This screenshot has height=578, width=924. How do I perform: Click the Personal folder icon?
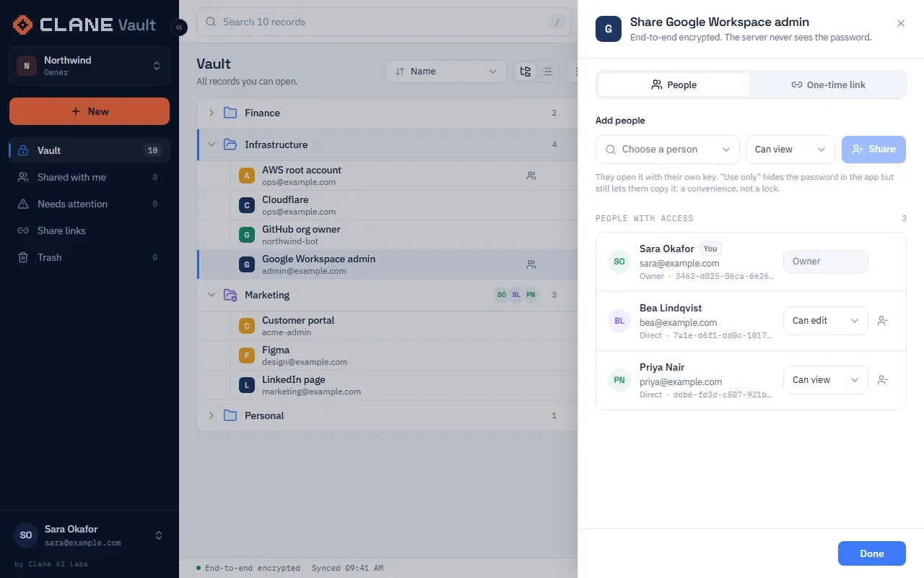coord(230,415)
